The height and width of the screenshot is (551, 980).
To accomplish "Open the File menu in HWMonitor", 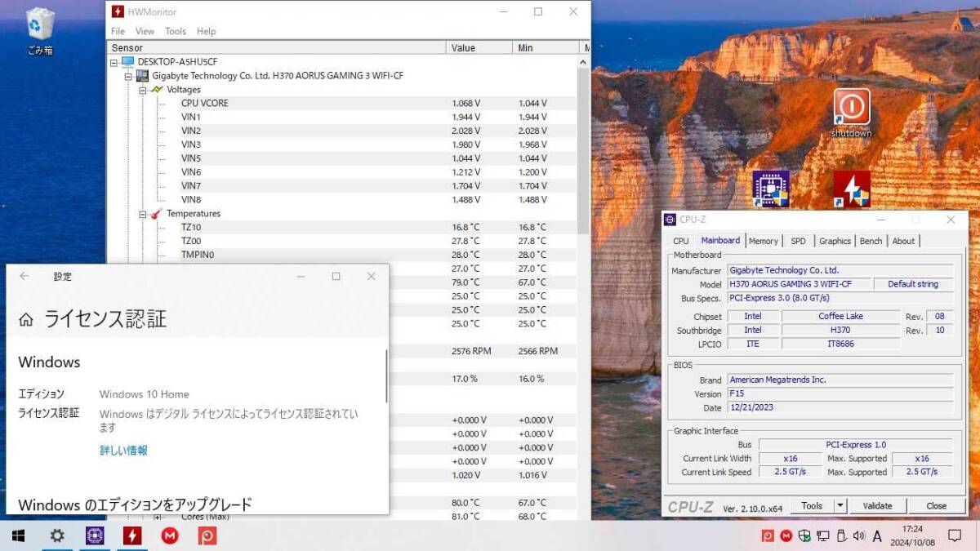I will click(118, 31).
